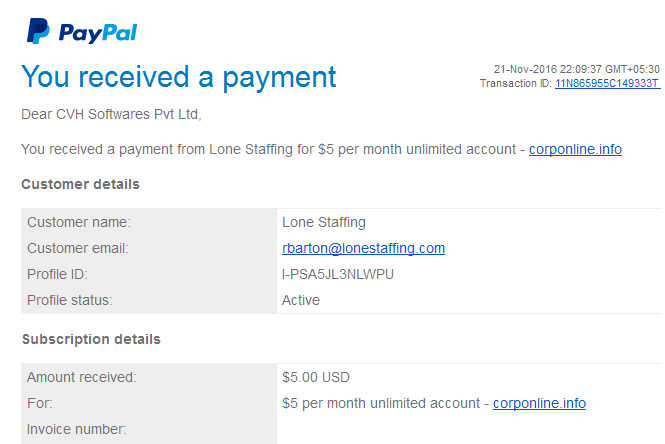Click the PayPal logo icon
This screenshot has width=665, height=444.
(38, 31)
